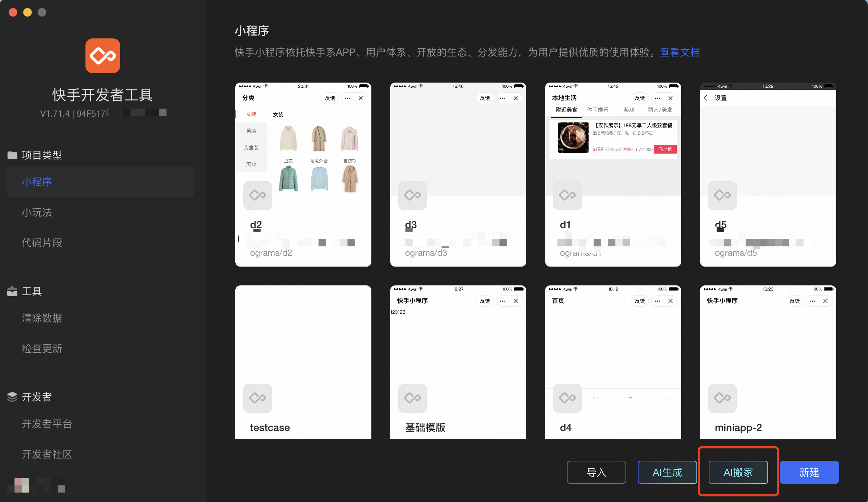Click the d2 project's placeholder logo icon
Image resolution: width=868 pixels, height=502 pixels.
tap(257, 195)
